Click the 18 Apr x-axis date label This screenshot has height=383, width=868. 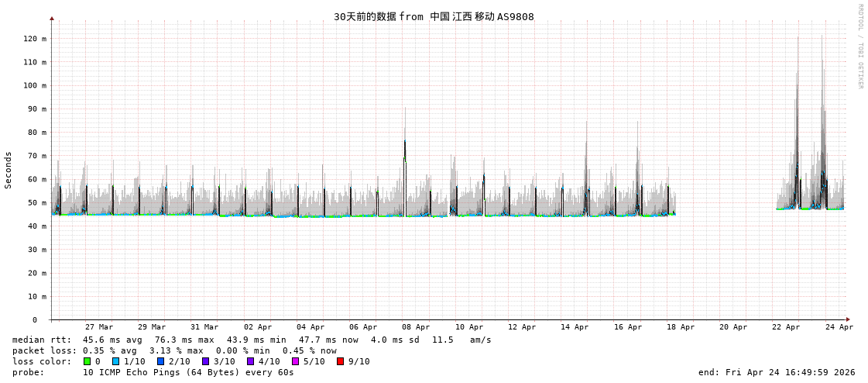(x=680, y=327)
